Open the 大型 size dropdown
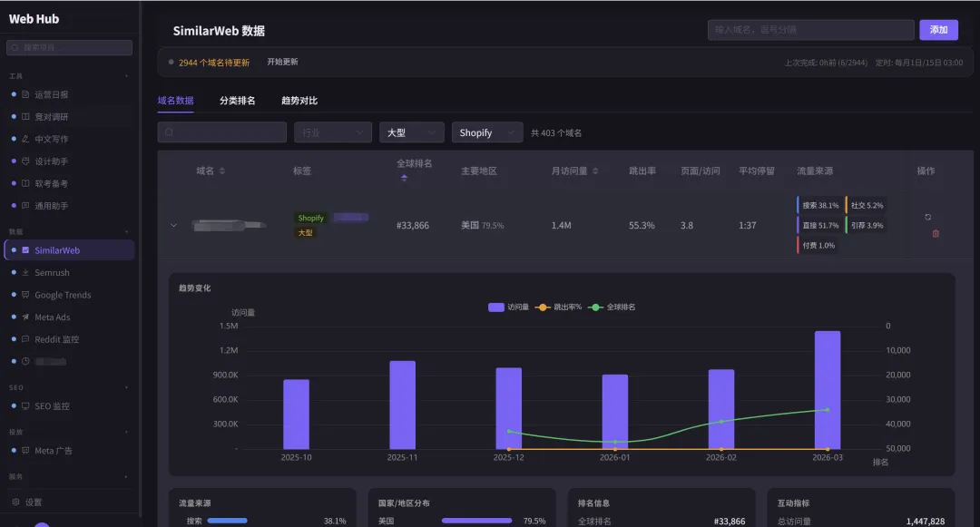This screenshot has width=980, height=527. [x=412, y=132]
